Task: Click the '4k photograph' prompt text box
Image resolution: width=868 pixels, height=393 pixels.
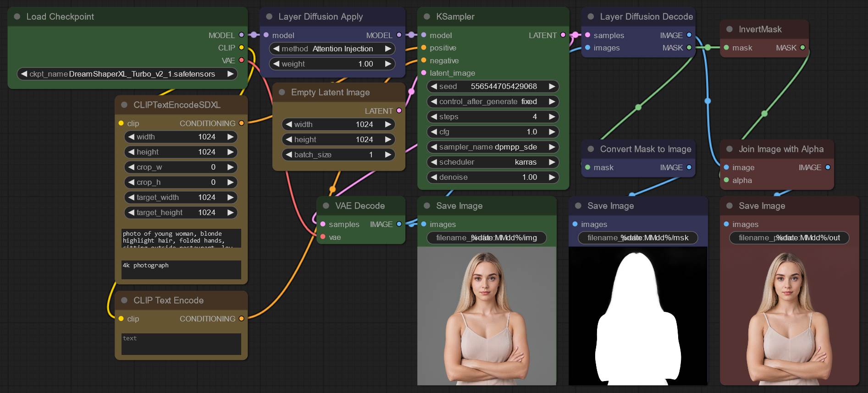Action: coord(181,270)
